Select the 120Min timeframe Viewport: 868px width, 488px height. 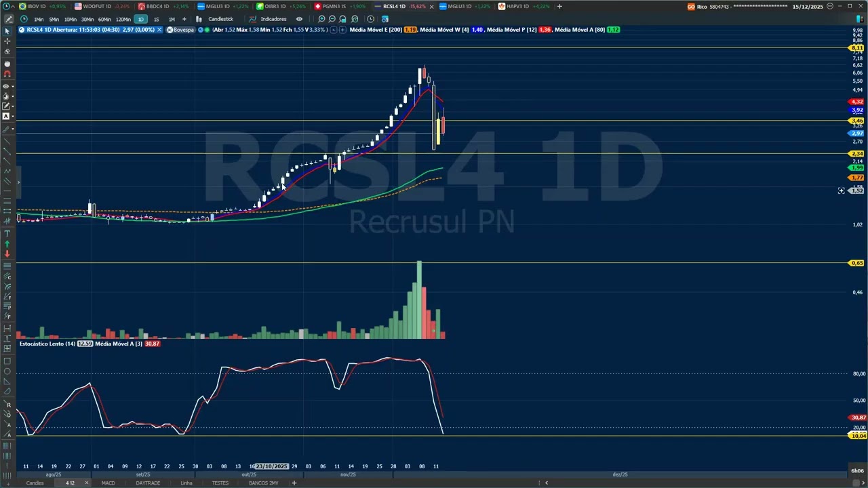point(123,19)
